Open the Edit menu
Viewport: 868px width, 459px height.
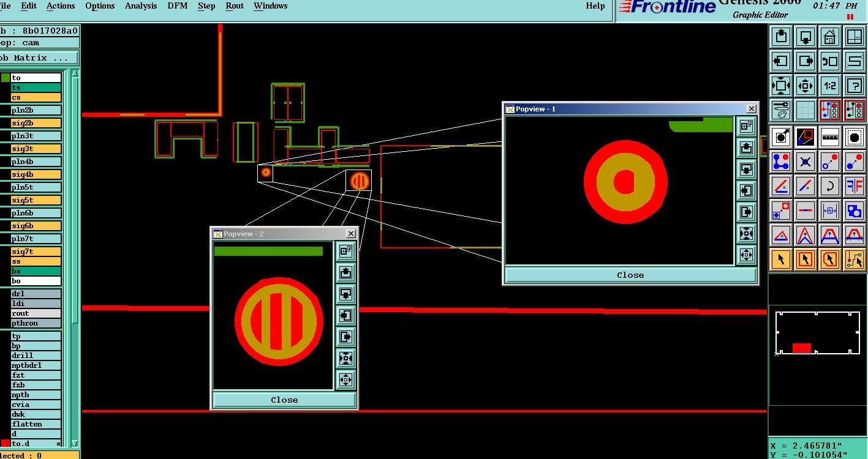click(x=29, y=6)
